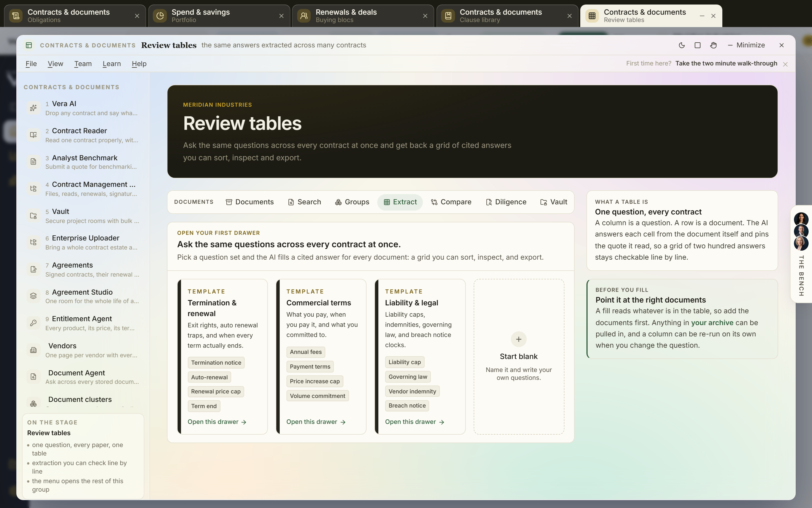Viewport: 812px width, 508px height.
Task: Select the Vault section tab
Action: point(554,202)
